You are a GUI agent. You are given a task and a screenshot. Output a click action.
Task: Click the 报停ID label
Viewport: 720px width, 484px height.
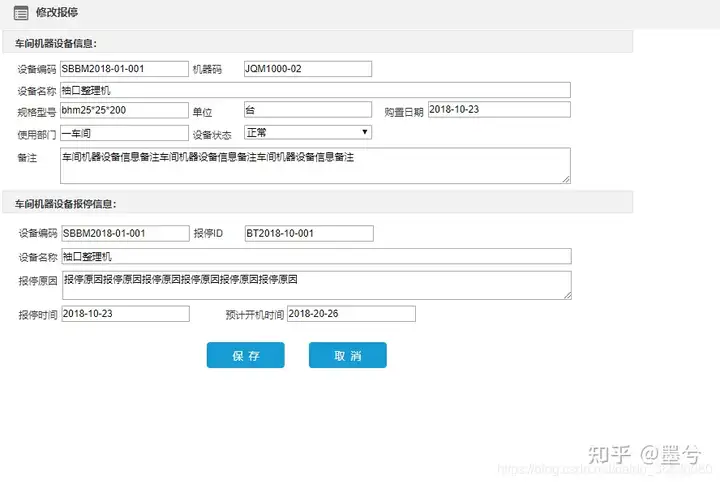(x=208, y=233)
